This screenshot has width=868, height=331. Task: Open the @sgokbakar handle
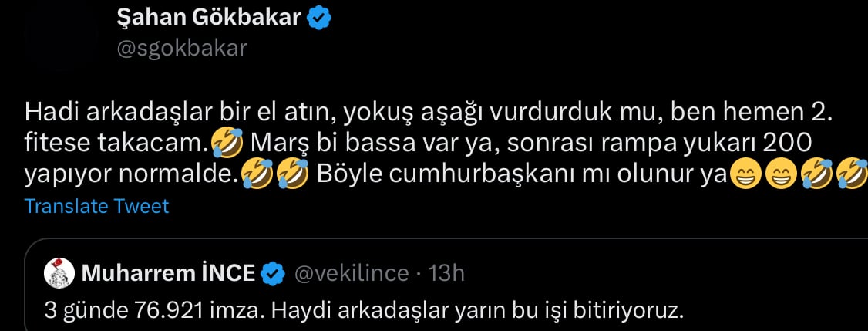pos(182,49)
